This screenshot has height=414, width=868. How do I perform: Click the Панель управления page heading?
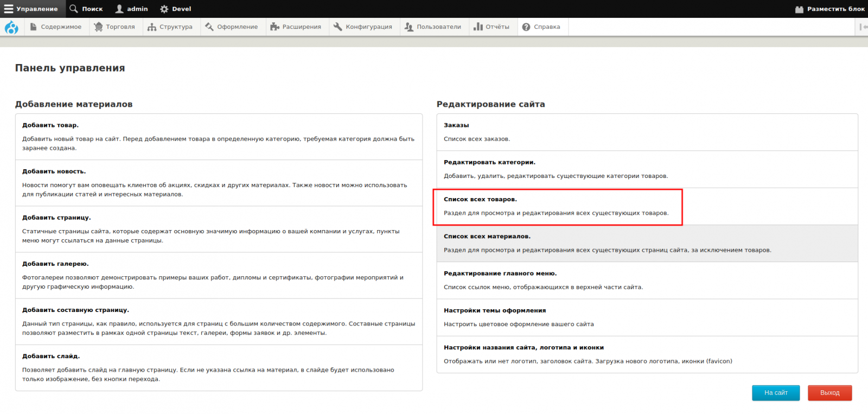point(70,68)
